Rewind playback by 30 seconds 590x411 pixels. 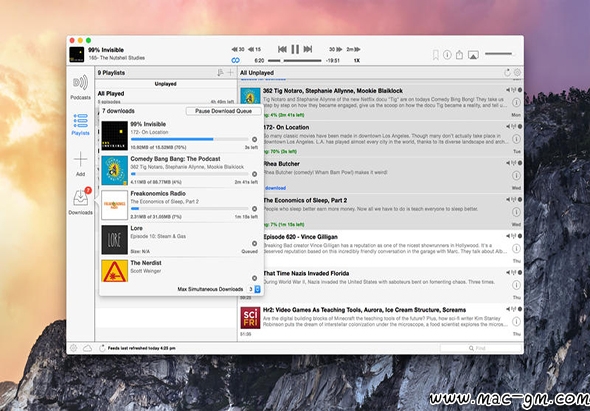(x=238, y=49)
